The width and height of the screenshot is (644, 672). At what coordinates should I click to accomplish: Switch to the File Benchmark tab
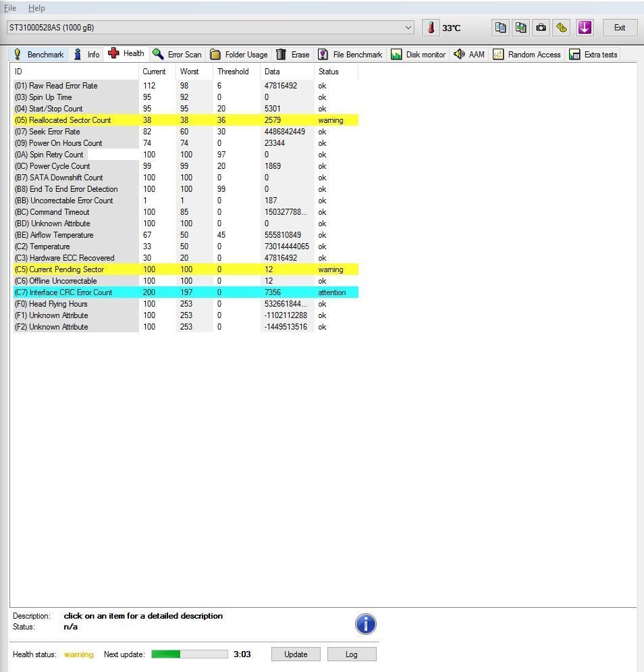coord(350,55)
